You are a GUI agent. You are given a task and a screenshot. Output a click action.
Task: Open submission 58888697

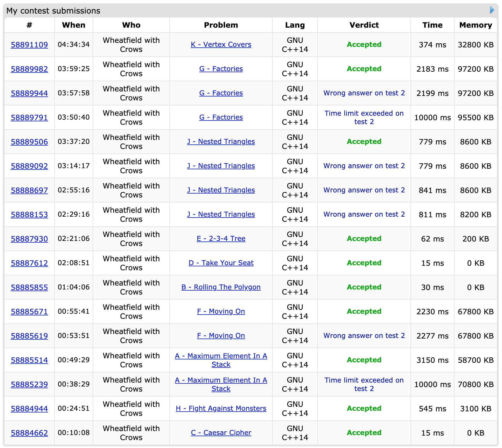tap(29, 190)
